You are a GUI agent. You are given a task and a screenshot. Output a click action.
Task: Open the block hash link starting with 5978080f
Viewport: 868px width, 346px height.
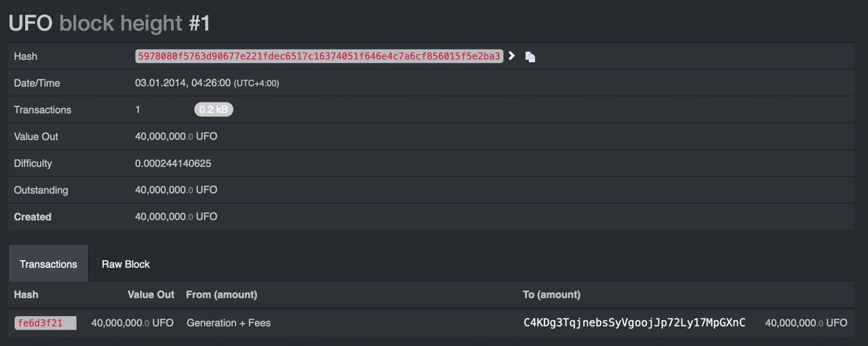coord(319,56)
